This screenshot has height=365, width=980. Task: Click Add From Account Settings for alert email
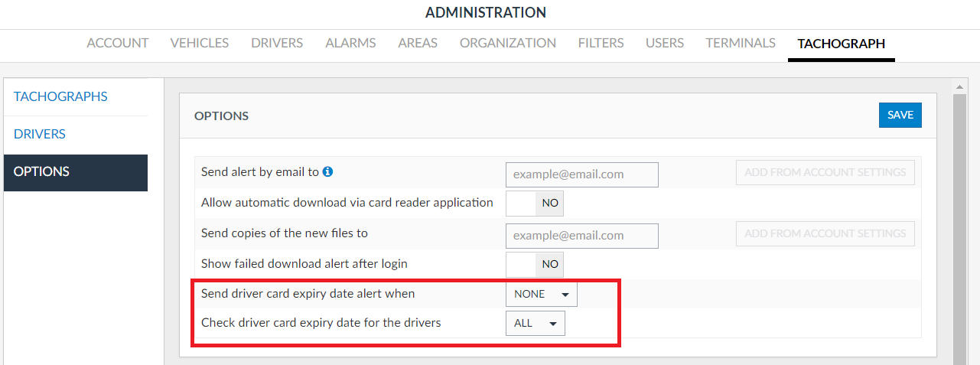[x=825, y=172]
